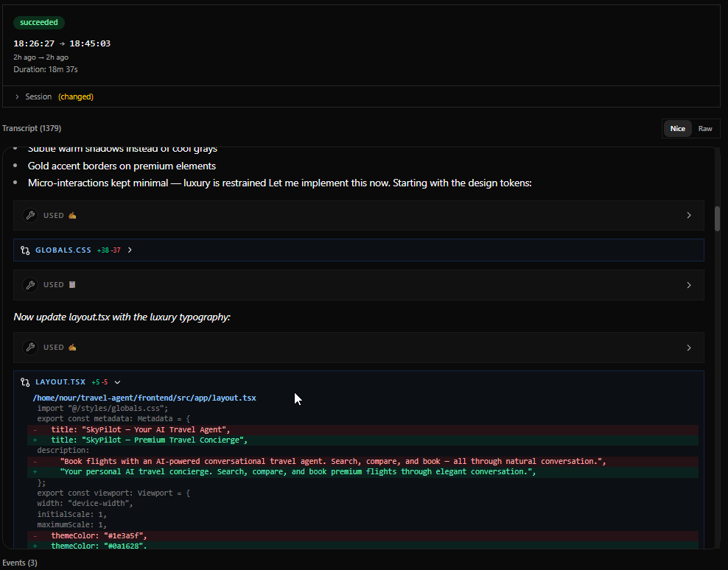728x570 pixels.
Task: Expand the USED clipboard tool row chevron
Action: [689, 285]
